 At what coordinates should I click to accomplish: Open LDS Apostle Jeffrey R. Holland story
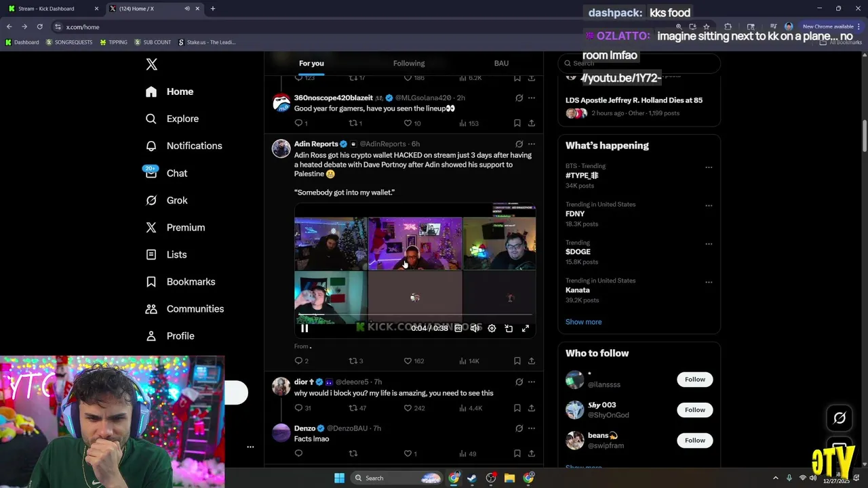pyautogui.click(x=634, y=100)
